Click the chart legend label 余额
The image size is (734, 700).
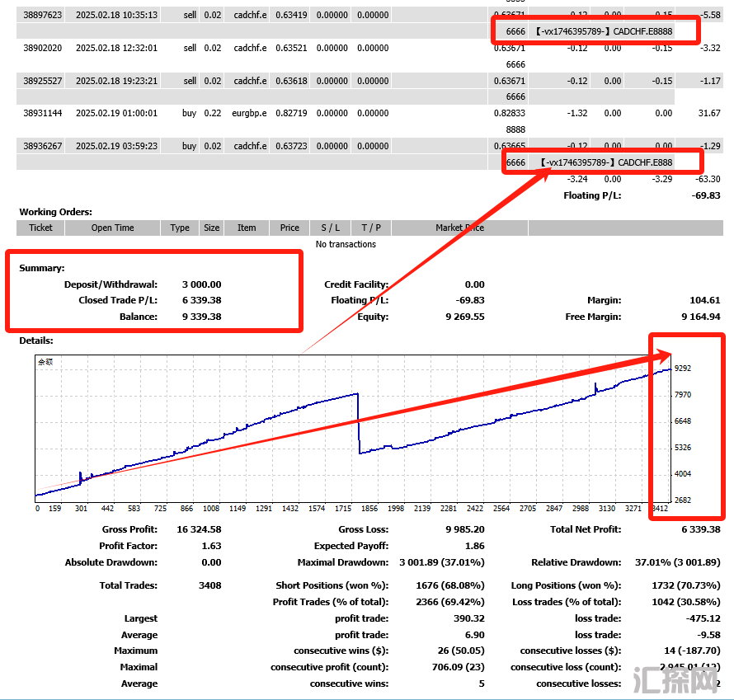click(45, 362)
